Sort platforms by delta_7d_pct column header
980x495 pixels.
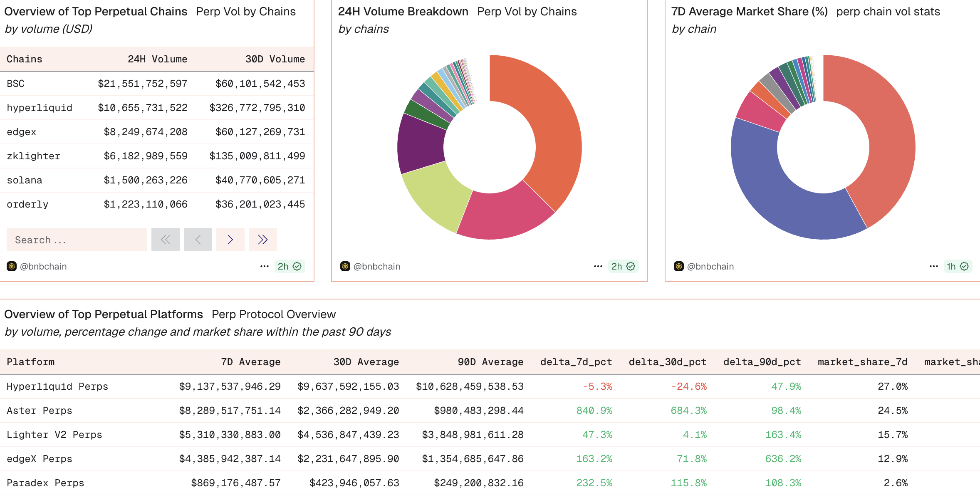click(576, 362)
